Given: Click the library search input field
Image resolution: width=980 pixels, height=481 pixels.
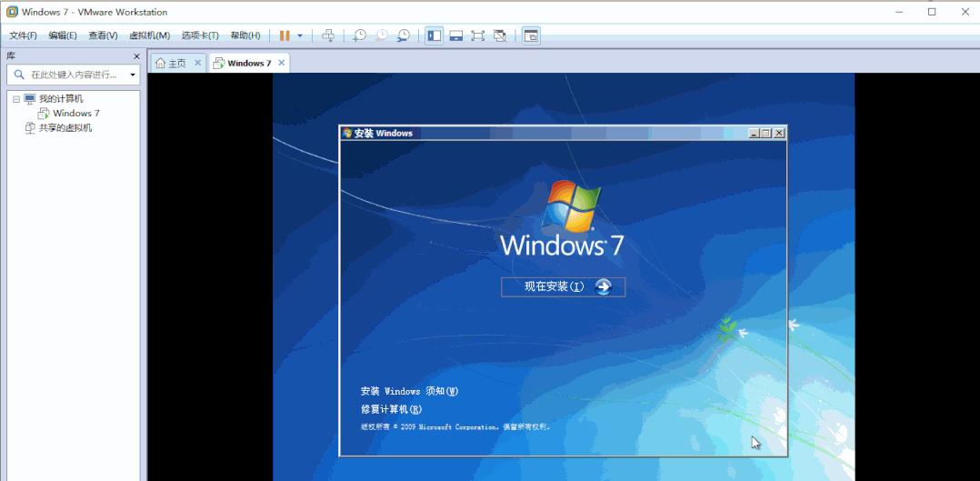Looking at the screenshot, I should (74, 75).
